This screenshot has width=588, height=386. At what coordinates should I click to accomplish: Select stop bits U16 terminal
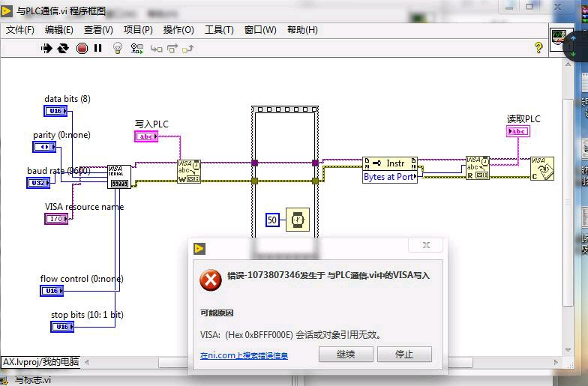pyautogui.click(x=62, y=327)
